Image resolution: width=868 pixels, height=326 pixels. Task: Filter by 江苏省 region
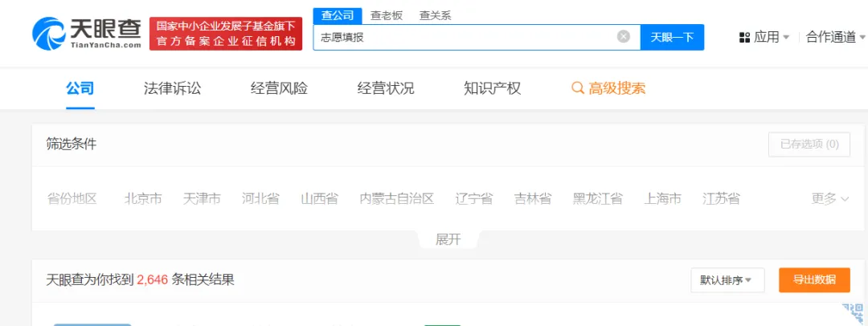(721, 198)
